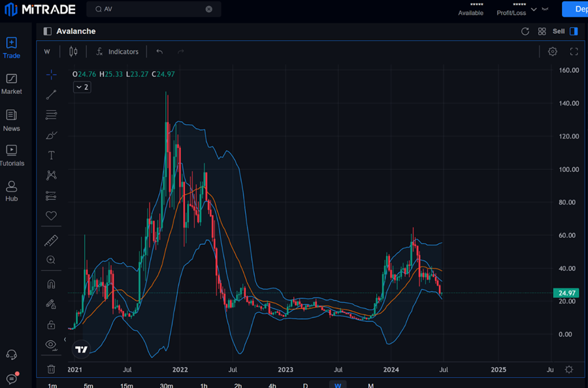The width and height of the screenshot is (588, 388).
Task: Open the Market section in sidebar
Action: (11, 84)
